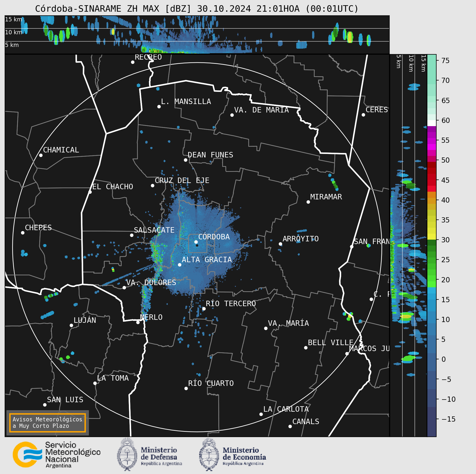Click the ALTA GRACIA label
Screen dimensions: 476x474
[207, 260]
